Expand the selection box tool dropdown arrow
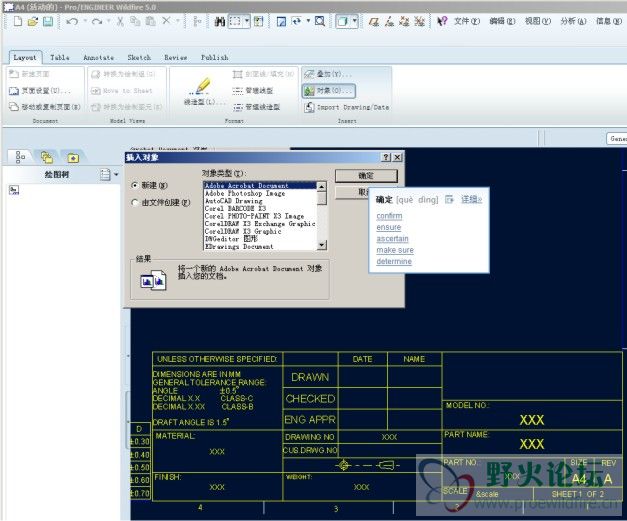The image size is (627, 521). (247, 20)
